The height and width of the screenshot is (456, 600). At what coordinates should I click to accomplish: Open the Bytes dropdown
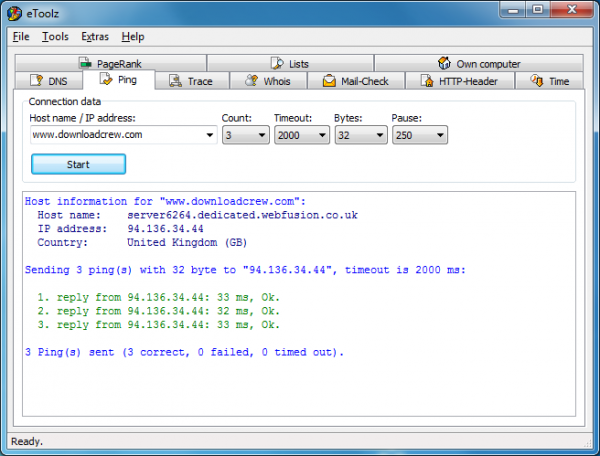pos(378,135)
